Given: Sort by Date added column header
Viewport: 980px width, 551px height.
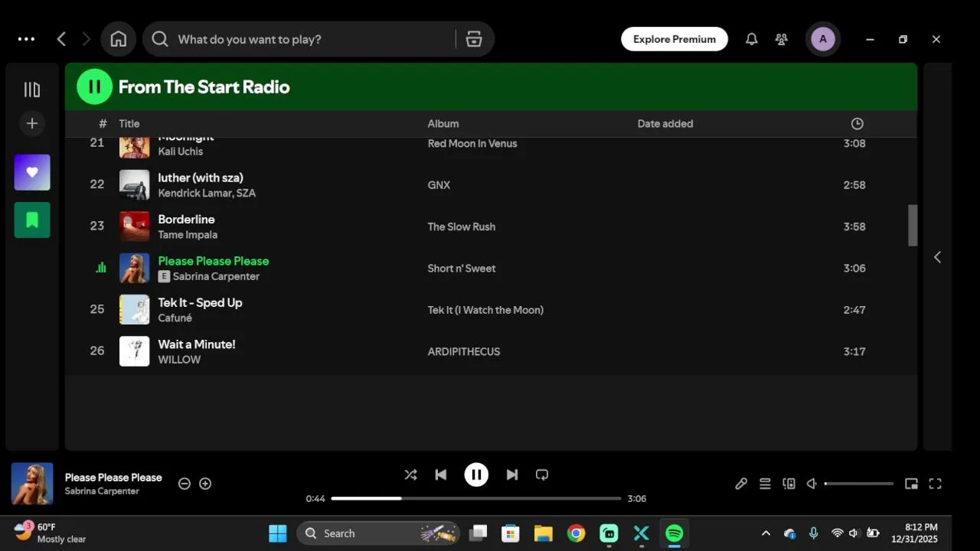Looking at the screenshot, I should 665,123.
